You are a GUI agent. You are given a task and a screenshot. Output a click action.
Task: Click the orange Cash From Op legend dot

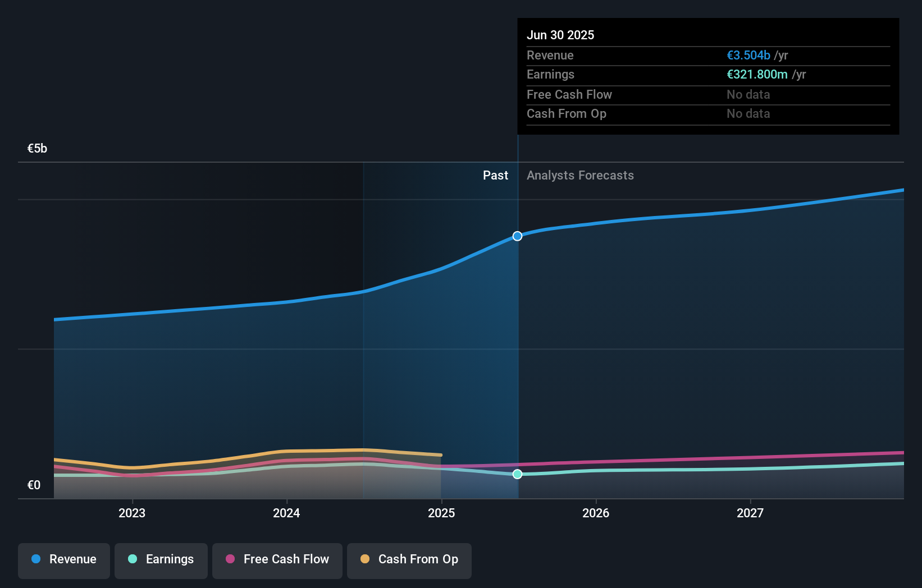point(365,559)
